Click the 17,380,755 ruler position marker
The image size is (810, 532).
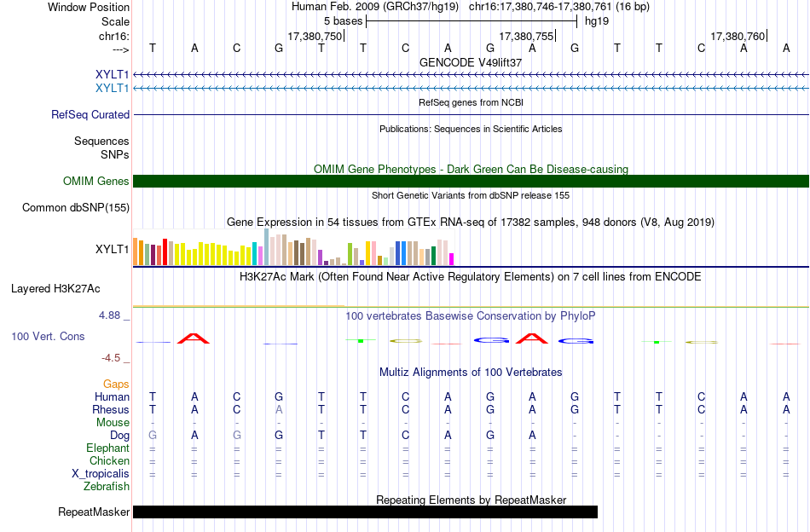click(526, 36)
